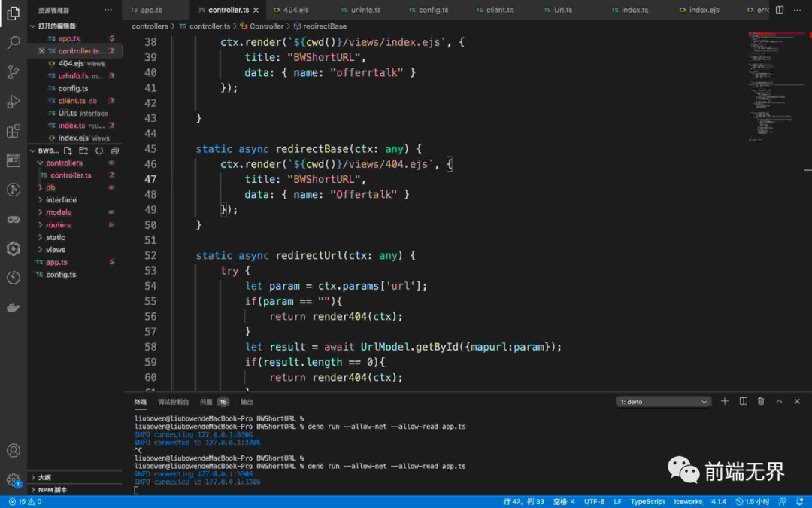Click the redirectBase breadcrumb
This screenshot has height=508, width=812.
pos(320,26)
